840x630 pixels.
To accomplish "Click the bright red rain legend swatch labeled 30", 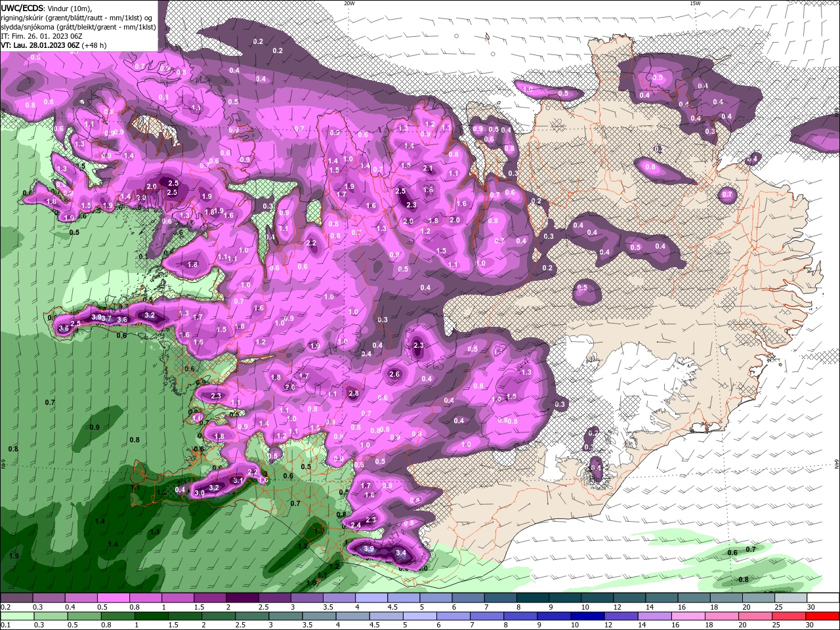I will tap(823, 616).
